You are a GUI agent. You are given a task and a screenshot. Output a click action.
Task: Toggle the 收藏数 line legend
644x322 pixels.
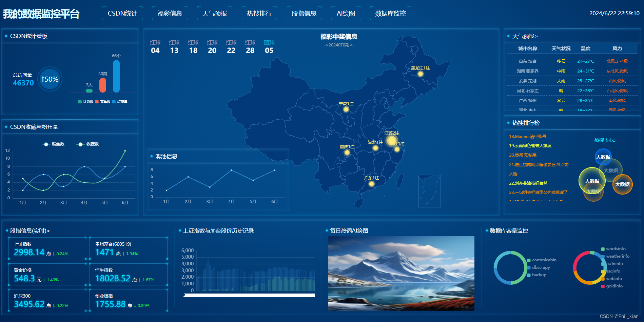(87, 144)
